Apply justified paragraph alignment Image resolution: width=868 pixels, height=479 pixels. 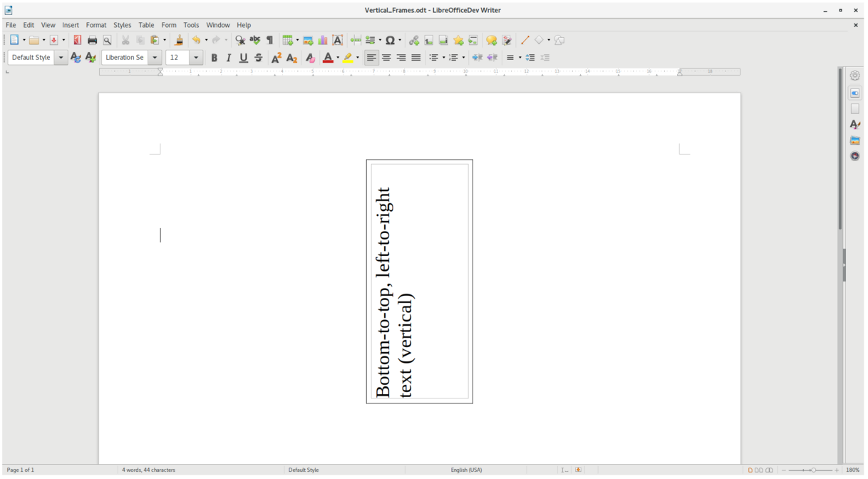pos(415,57)
